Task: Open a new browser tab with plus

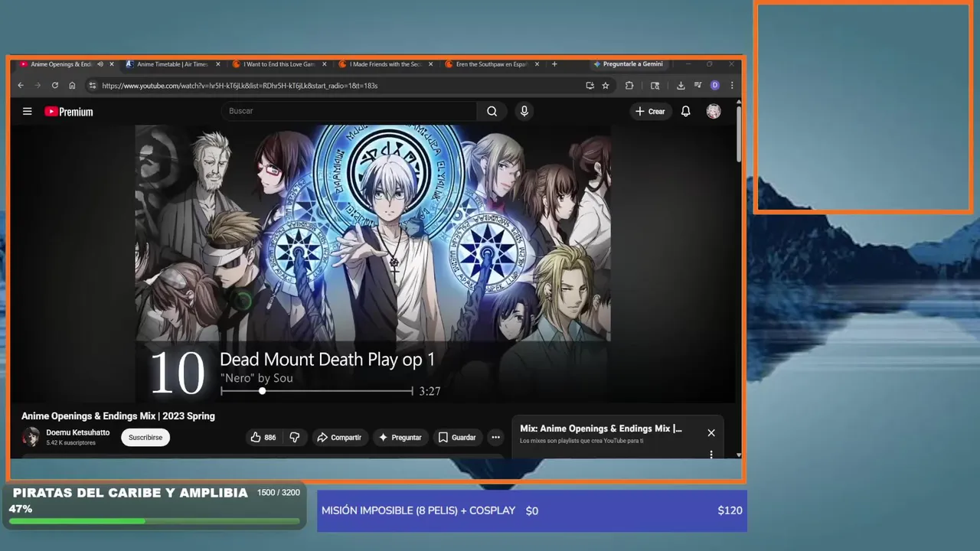Action: (x=555, y=64)
